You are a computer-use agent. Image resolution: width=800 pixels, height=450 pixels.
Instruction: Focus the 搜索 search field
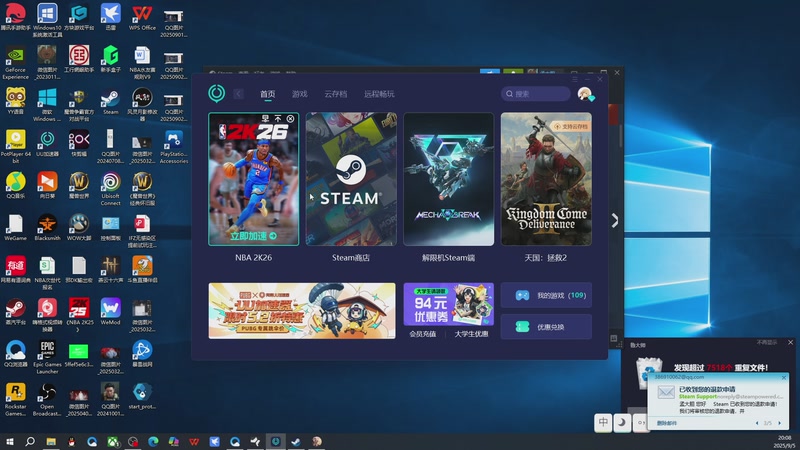[x=536, y=94]
